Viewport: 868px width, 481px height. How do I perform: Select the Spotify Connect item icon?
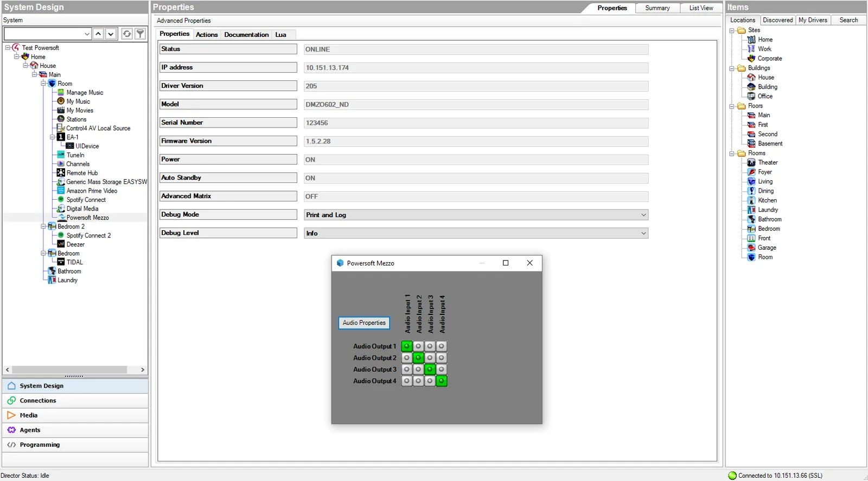click(61, 200)
